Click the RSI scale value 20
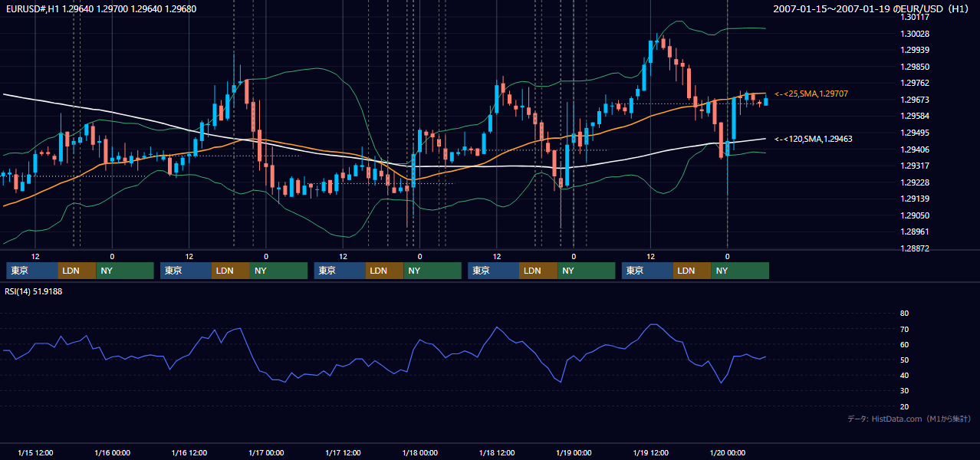The image size is (980, 460). pos(905,407)
